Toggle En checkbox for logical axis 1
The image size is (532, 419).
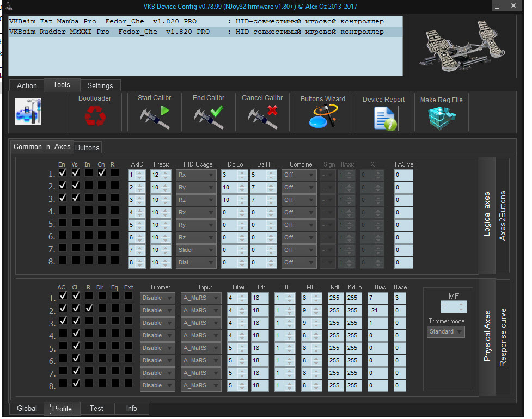point(63,172)
